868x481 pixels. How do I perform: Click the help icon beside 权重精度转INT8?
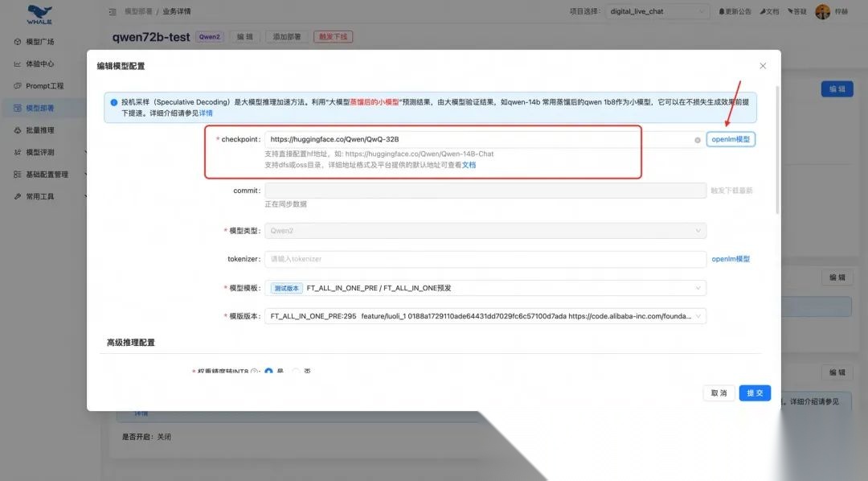(x=254, y=372)
